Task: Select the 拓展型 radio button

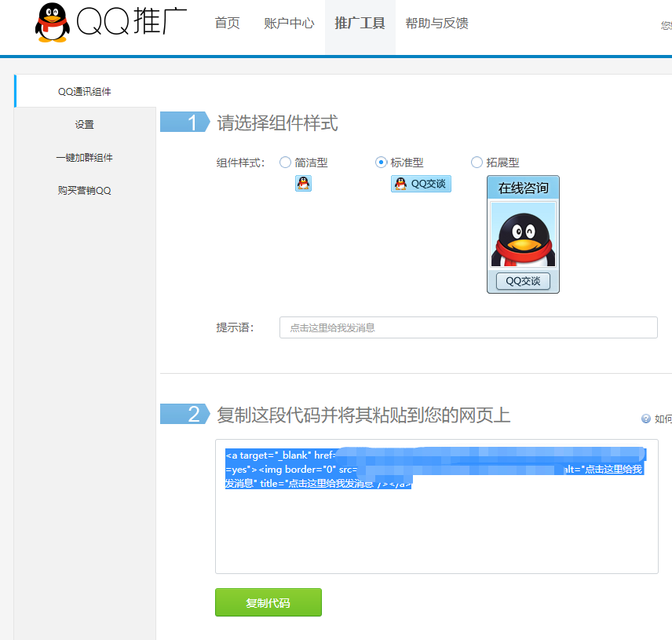Action: click(477, 162)
